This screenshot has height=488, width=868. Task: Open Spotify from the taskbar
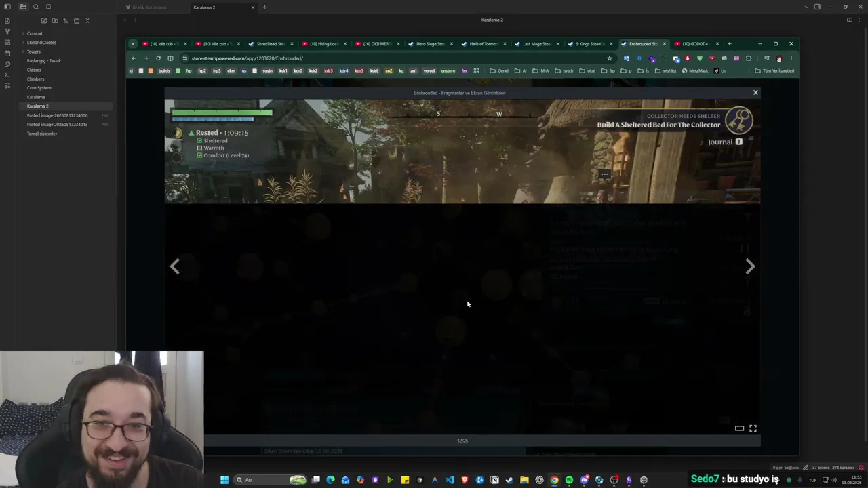569,480
